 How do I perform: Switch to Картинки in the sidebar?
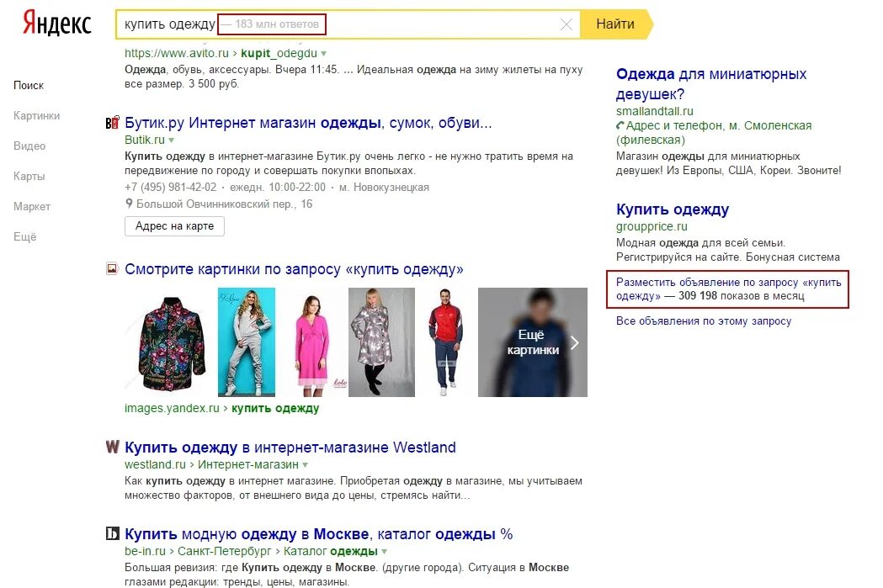tap(36, 116)
